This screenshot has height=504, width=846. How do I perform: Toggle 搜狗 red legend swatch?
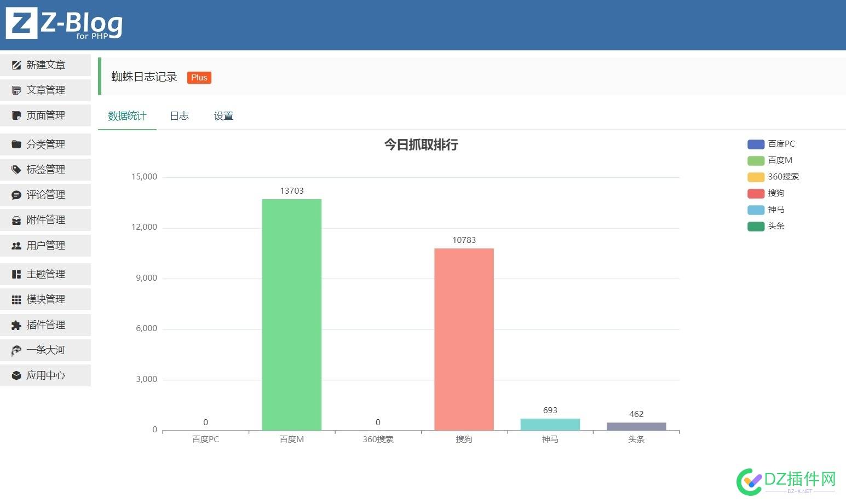pyautogui.click(x=756, y=194)
